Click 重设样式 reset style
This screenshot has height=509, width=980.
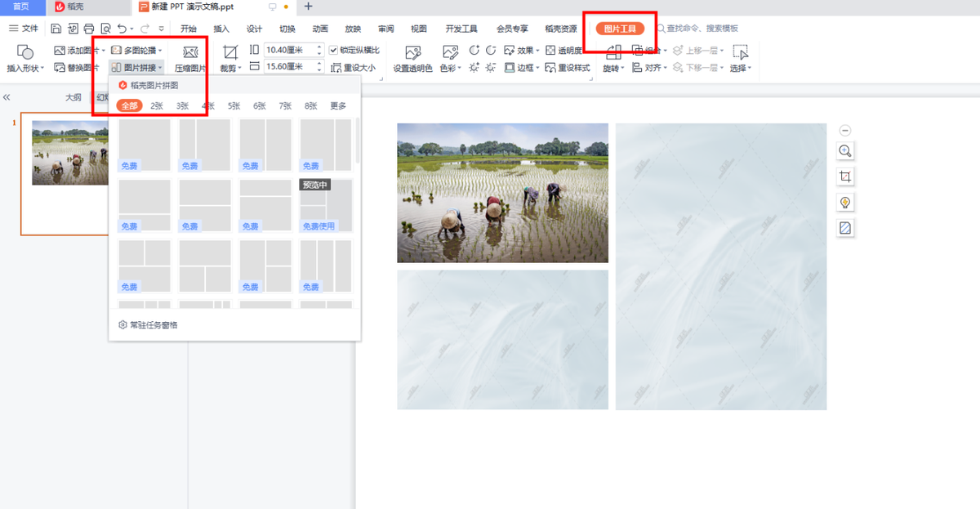point(568,68)
